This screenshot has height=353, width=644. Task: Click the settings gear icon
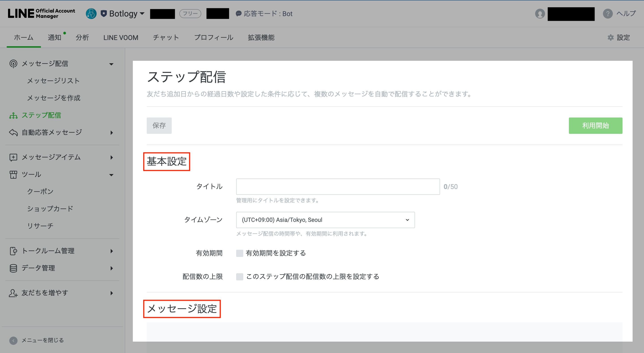pyautogui.click(x=610, y=38)
